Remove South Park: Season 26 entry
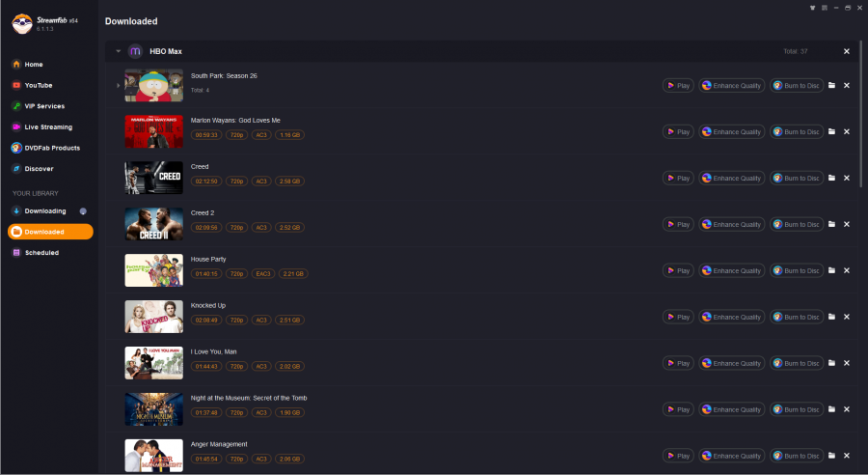This screenshot has width=868, height=475. pos(847,85)
